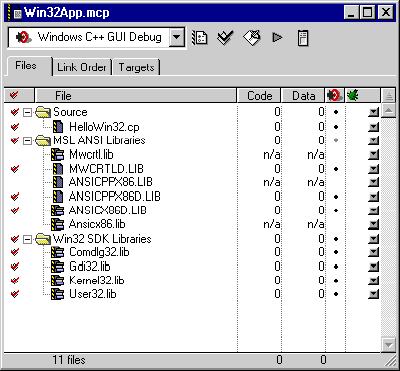The image size is (400, 371).
Task: Click the touch checkmark column header
Action: (19, 96)
